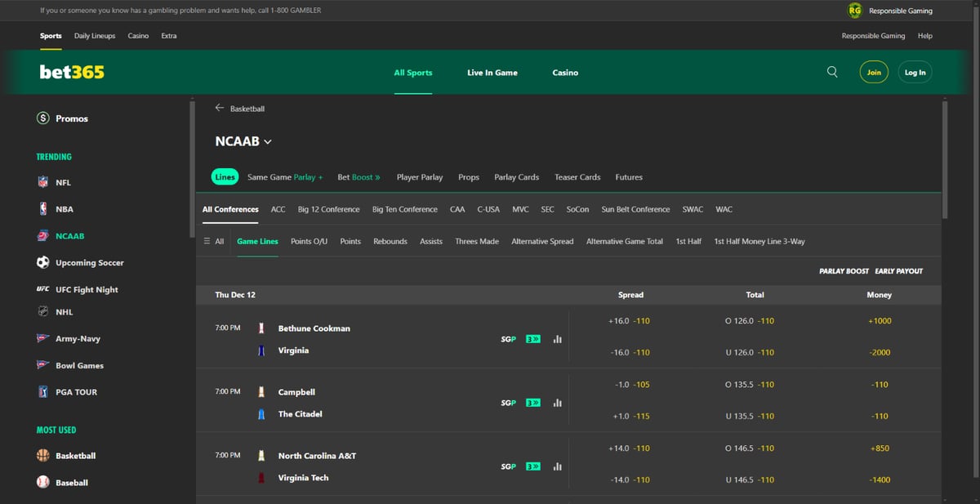This screenshot has height=504, width=980.
Task: Open stats chart for North Carolina A&T game
Action: 557,466
